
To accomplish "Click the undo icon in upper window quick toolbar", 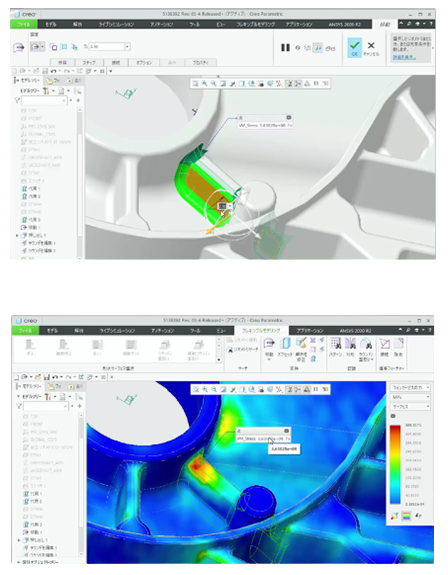I will click(54, 71).
